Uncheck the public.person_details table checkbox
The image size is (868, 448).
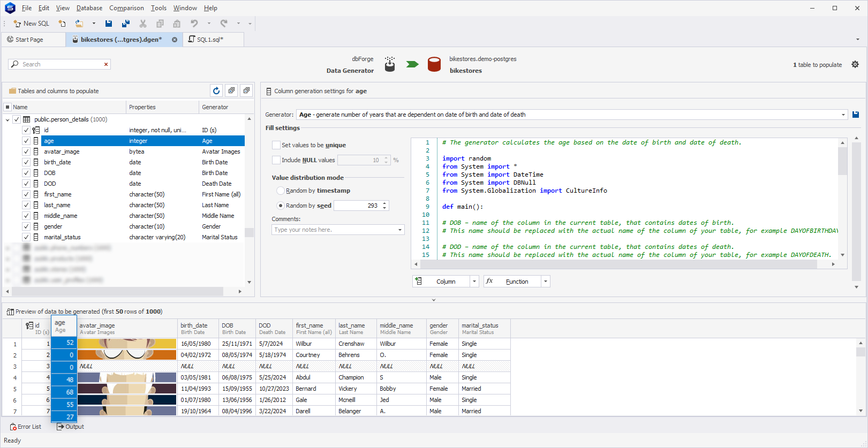[17, 119]
